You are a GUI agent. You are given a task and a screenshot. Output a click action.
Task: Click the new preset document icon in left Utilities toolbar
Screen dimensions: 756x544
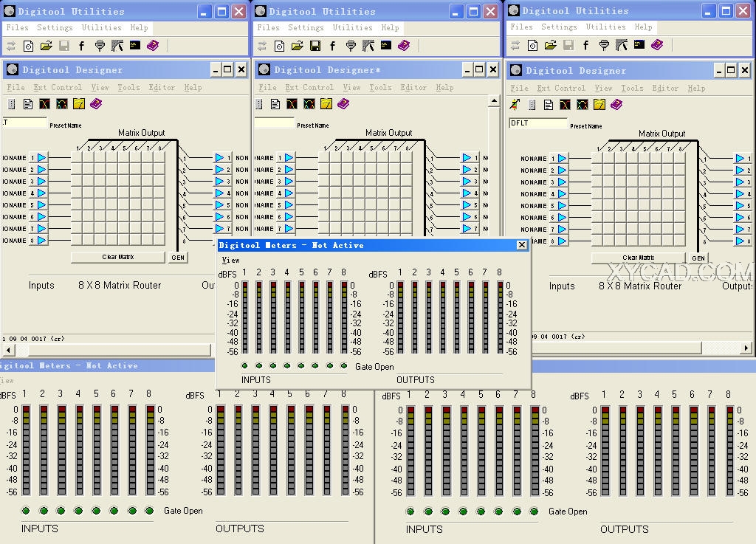click(29, 46)
